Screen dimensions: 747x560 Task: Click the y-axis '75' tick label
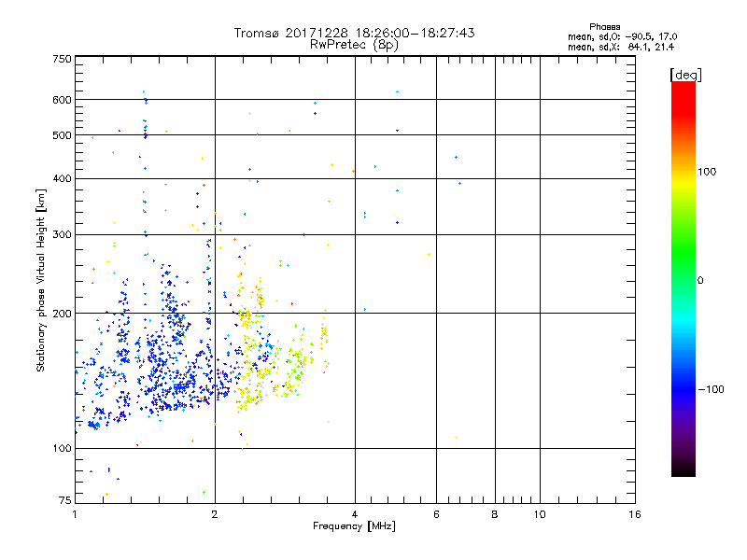click(x=65, y=500)
